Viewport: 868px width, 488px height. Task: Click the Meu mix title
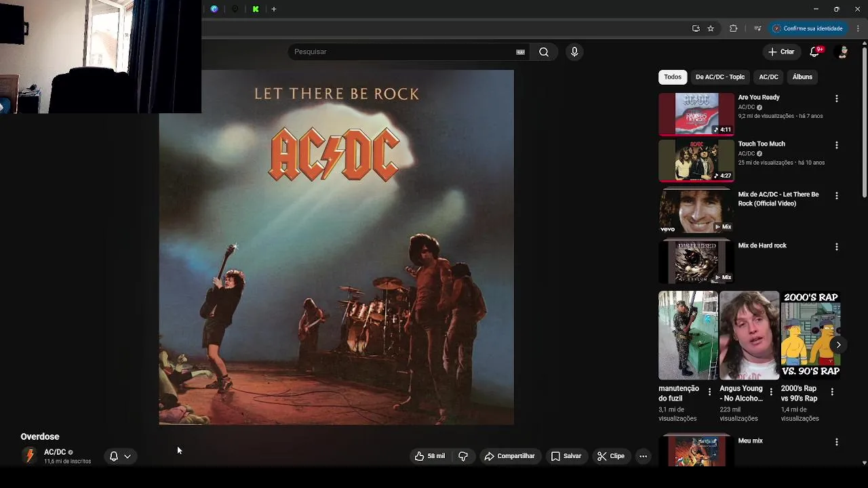[750, 441]
